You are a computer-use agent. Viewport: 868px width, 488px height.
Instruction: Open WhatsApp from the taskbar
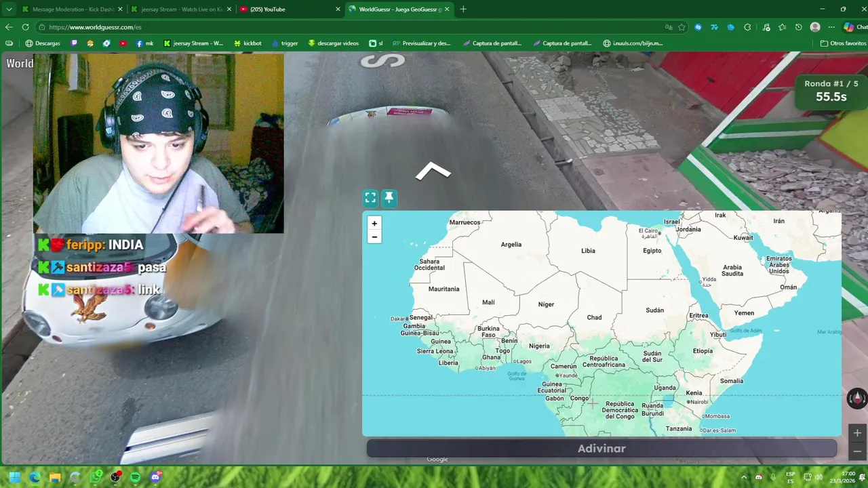pyautogui.click(x=96, y=477)
